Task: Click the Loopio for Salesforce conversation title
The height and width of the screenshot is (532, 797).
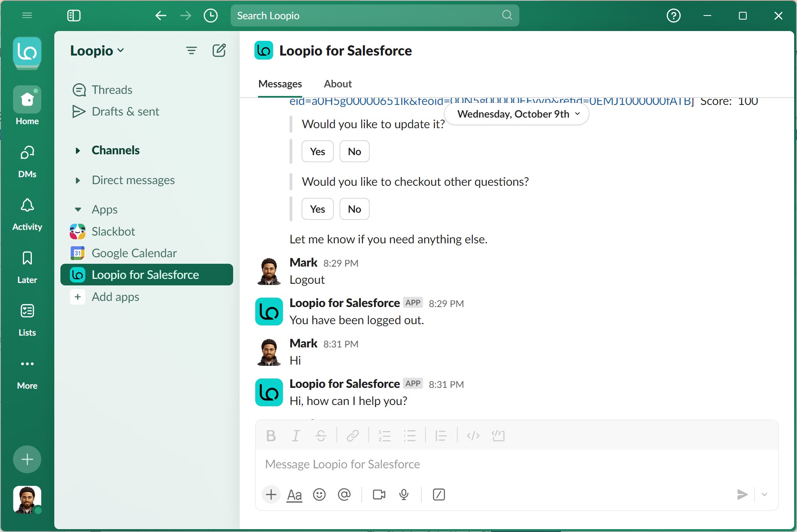Action: [345, 51]
